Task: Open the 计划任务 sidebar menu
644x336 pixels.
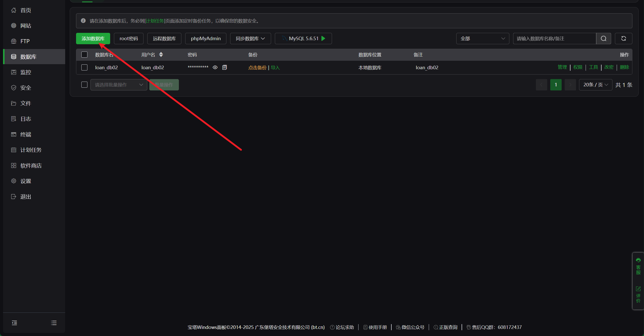Action: click(x=31, y=150)
